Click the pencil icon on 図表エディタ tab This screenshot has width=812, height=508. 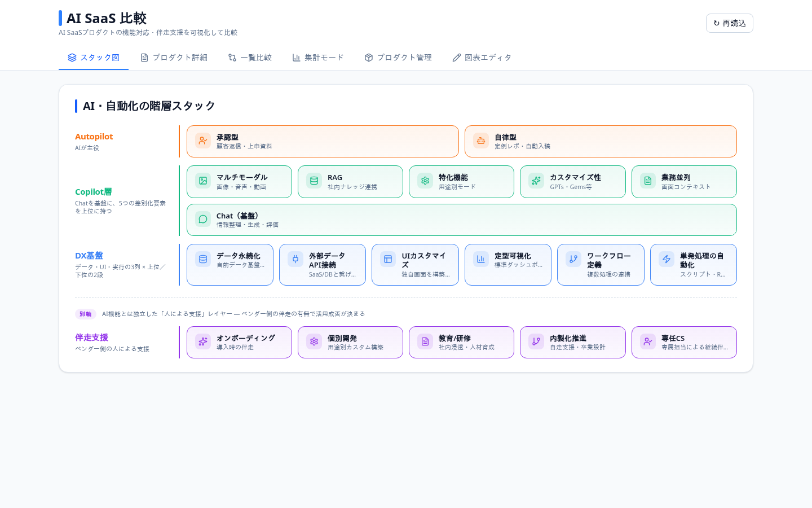click(457, 58)
